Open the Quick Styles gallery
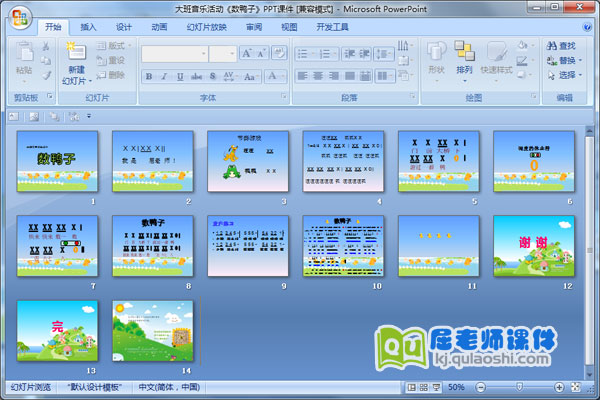Image resolution: width=600 pixels, height=400 pixels. pos(496,60)
